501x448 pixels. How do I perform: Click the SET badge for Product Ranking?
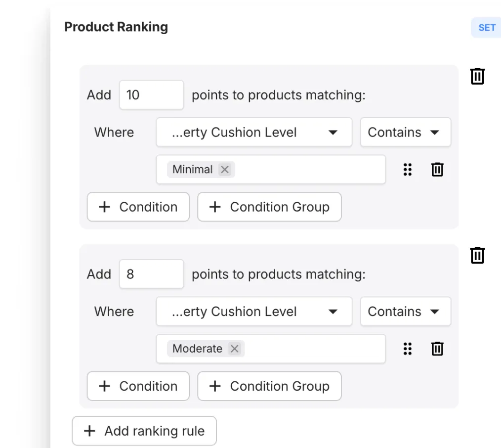[486, 28]
